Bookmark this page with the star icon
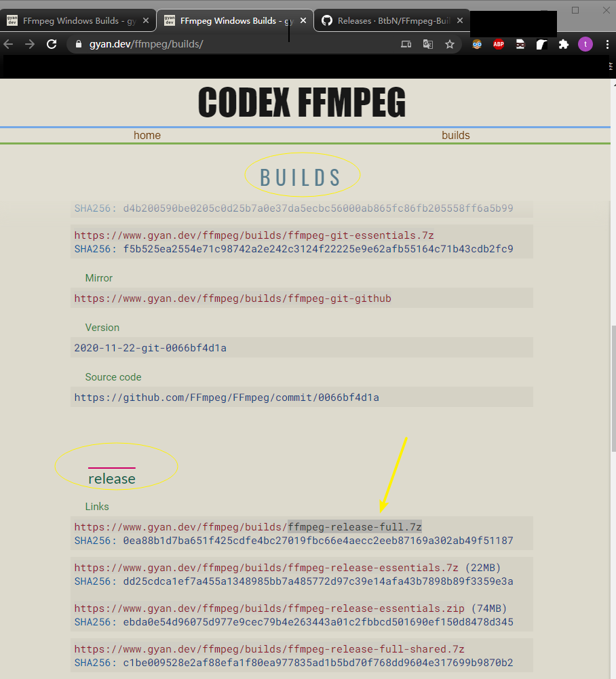The height and width of the screenshot is (679, 616). point(450,44)
